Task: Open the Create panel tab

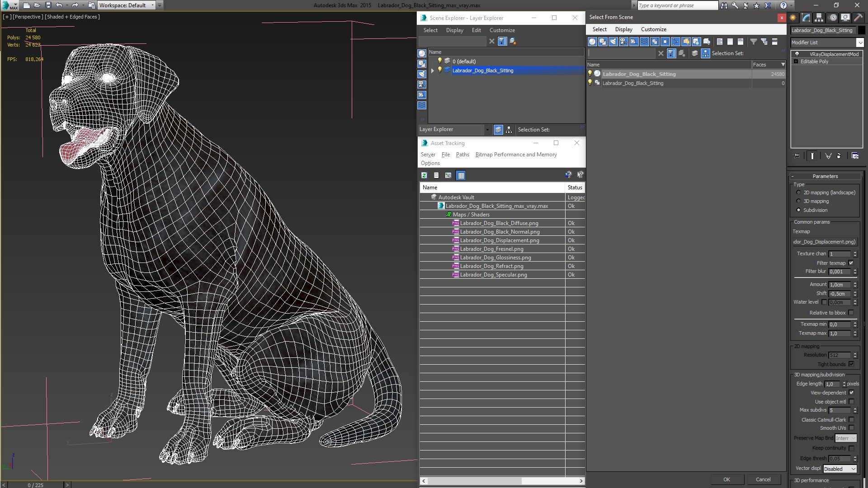Action: 793,18
